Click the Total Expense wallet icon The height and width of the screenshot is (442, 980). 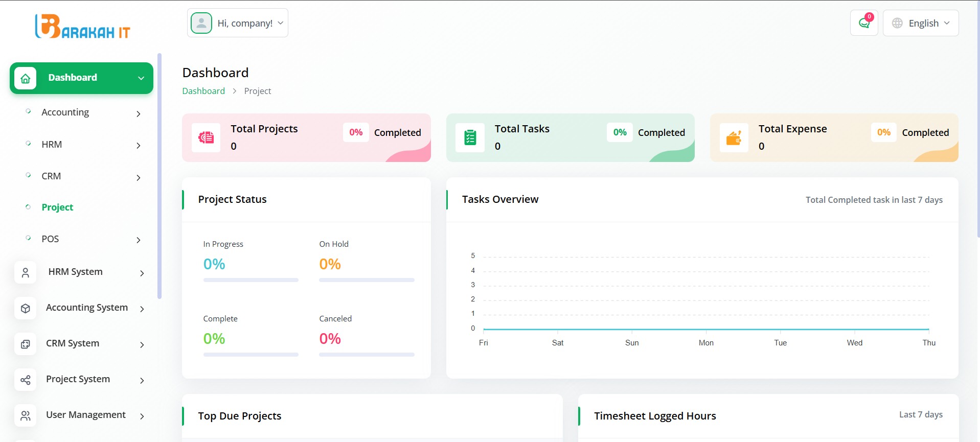[x=734, y=137]
